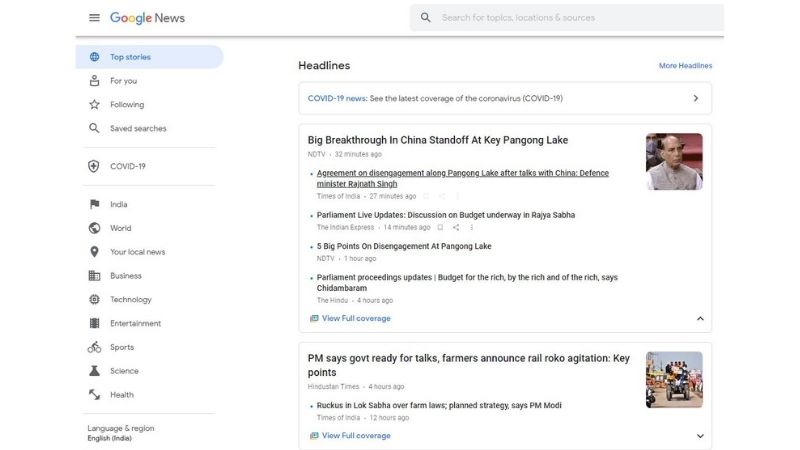
Task: View Full coverage of Pangong story
Action: 356,318
